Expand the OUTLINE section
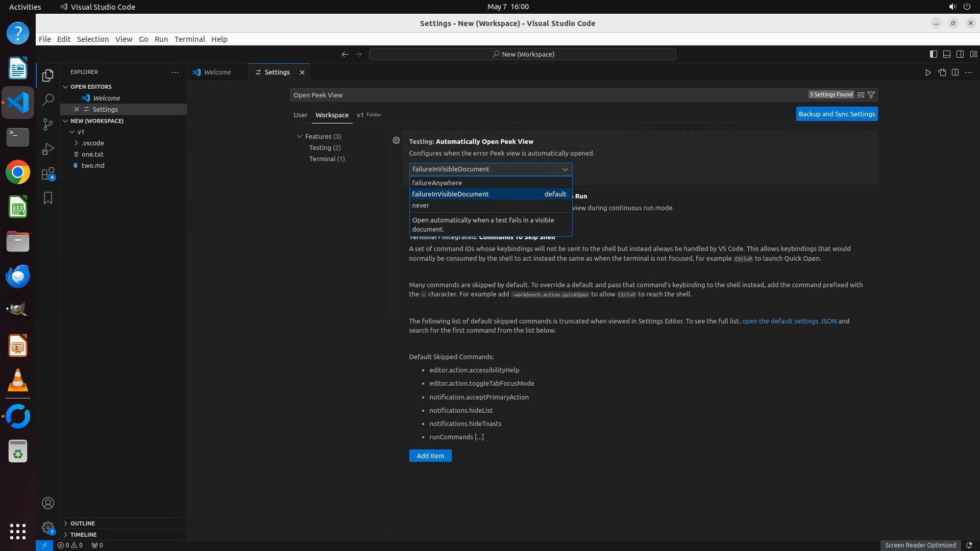This screenshot has height=551, width=980. 82,523
